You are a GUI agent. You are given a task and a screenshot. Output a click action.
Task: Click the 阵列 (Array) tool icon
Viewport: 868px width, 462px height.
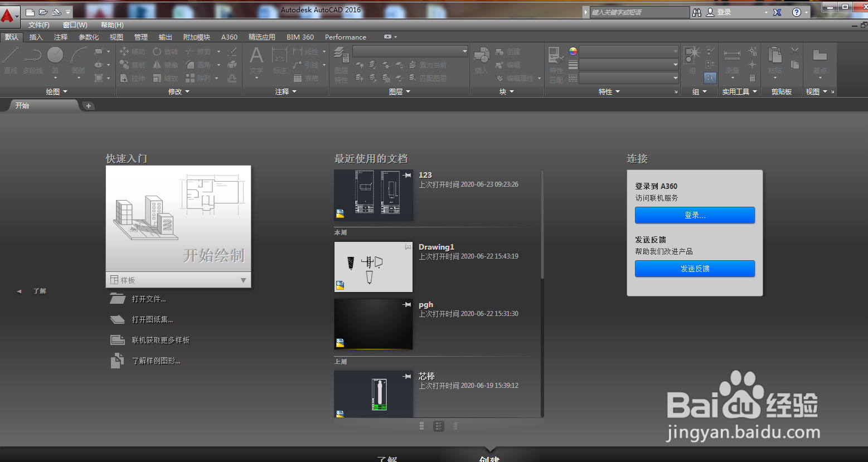190,78
